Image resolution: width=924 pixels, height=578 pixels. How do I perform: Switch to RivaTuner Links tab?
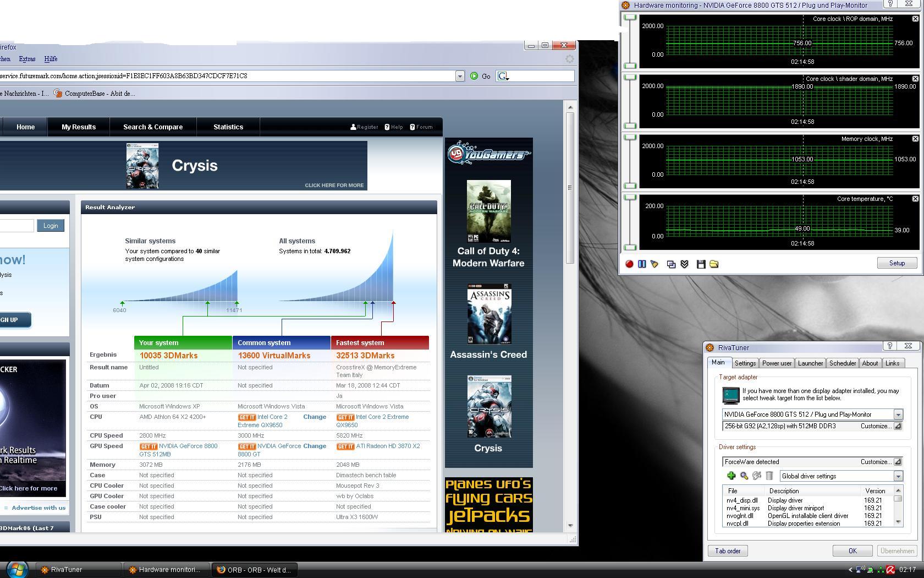pos(892,363)
